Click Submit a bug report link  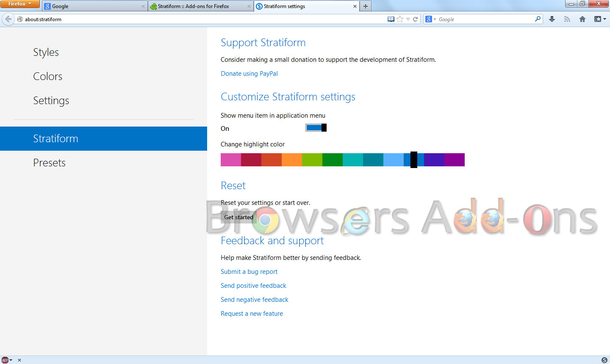249,272
